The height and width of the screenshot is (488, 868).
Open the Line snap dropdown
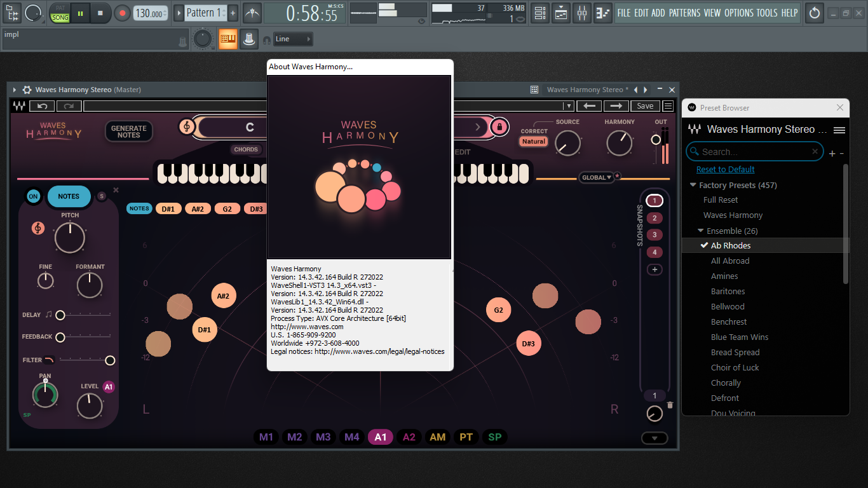293,39
